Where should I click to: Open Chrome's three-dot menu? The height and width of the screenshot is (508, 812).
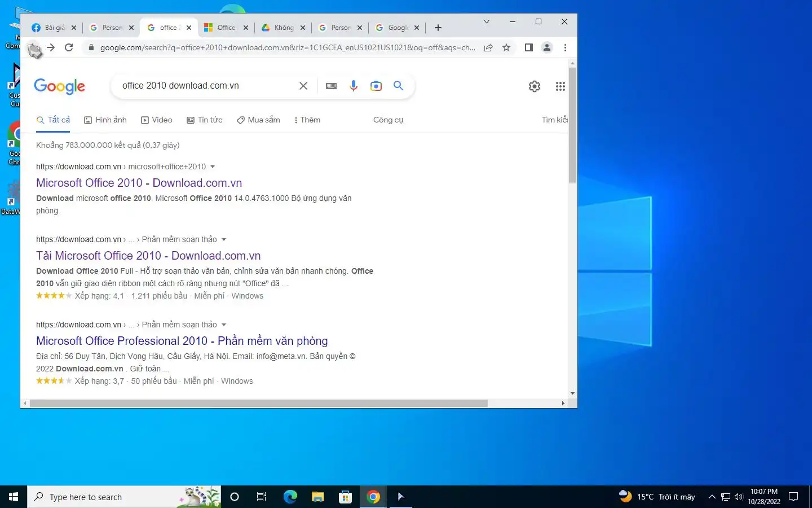pos(565,47)
